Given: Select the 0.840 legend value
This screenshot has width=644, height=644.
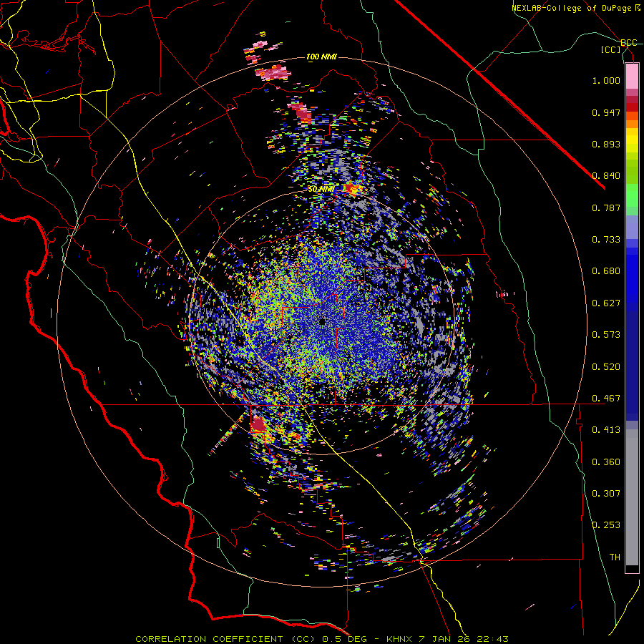Looking at the screenshot, I should coord(606,176).
